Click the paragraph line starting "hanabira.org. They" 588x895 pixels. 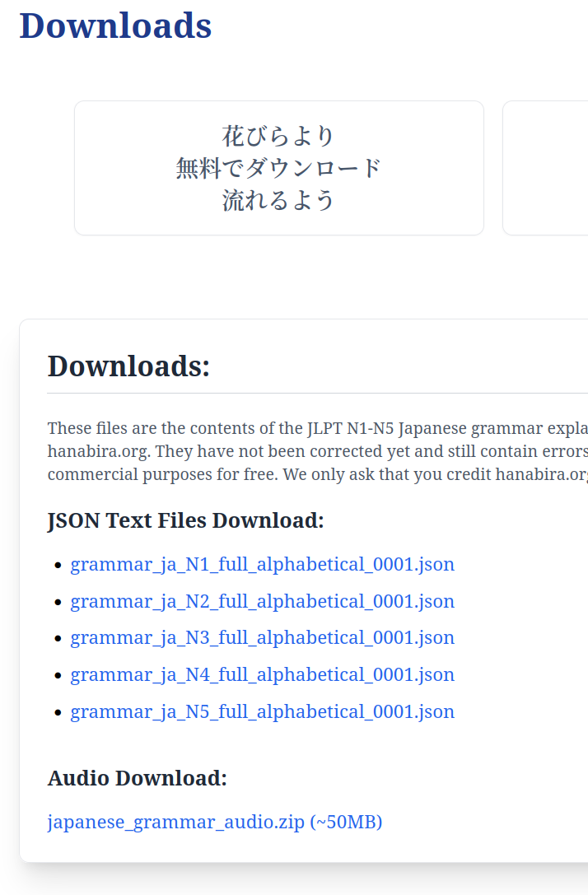[317, 452]
